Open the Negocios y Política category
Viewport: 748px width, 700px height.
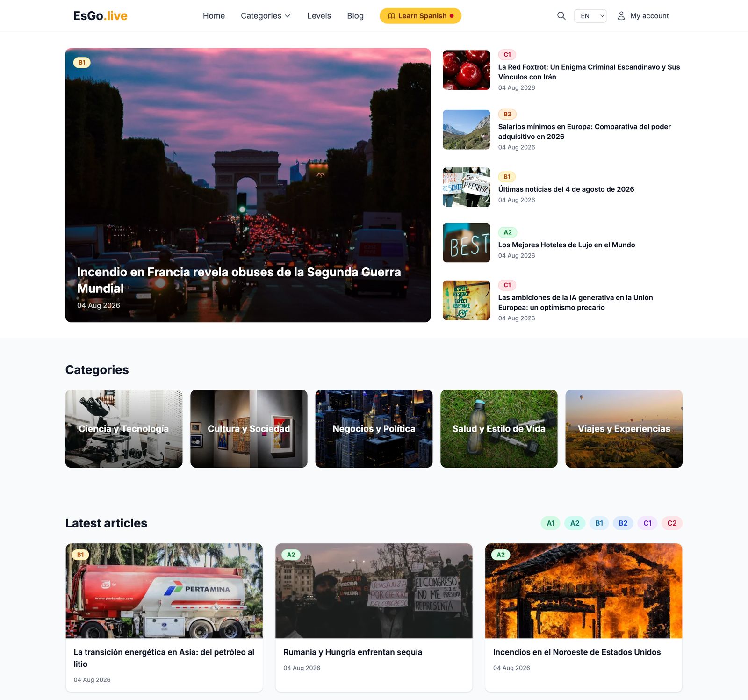(374, 428)
